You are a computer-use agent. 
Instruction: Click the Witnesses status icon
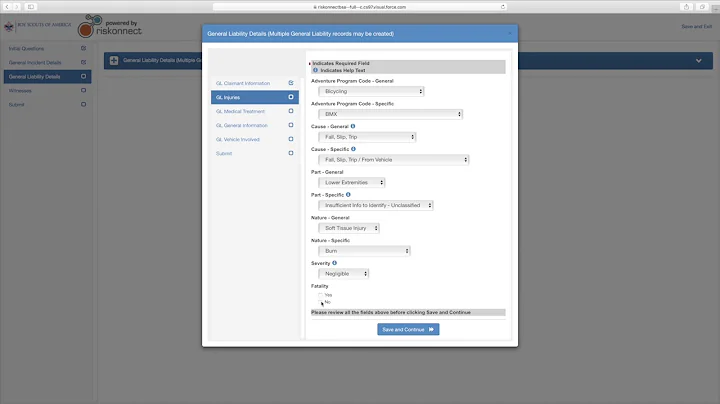point(83,90)
